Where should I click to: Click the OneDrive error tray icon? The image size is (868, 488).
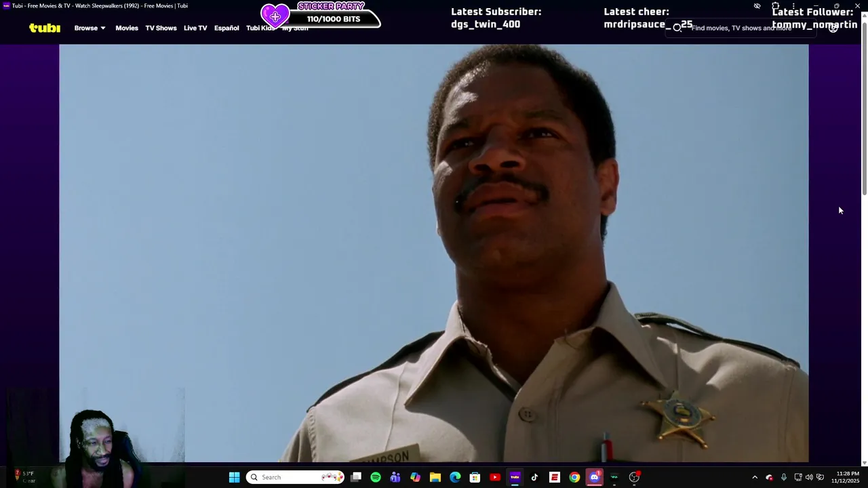pos(769,477)
